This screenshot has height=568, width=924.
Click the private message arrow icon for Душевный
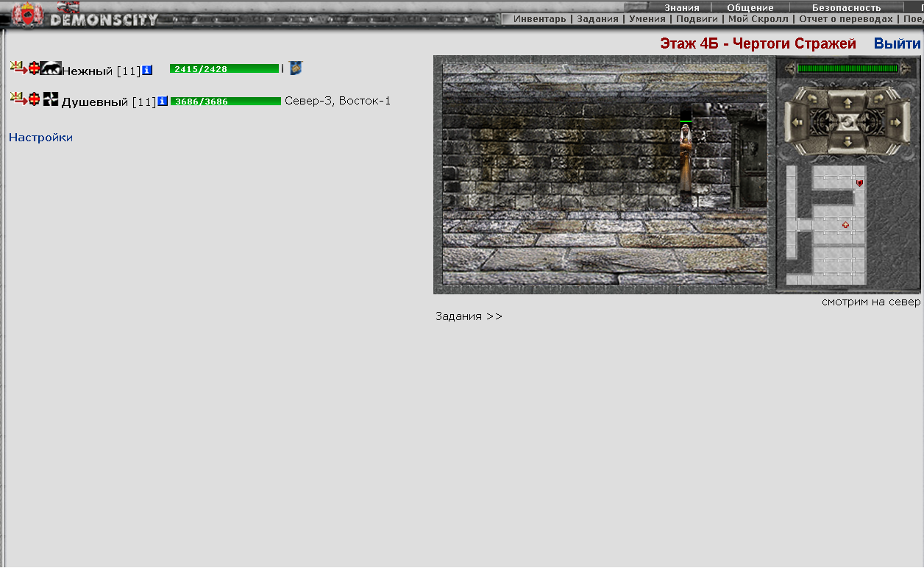click(x=18, y=98)
